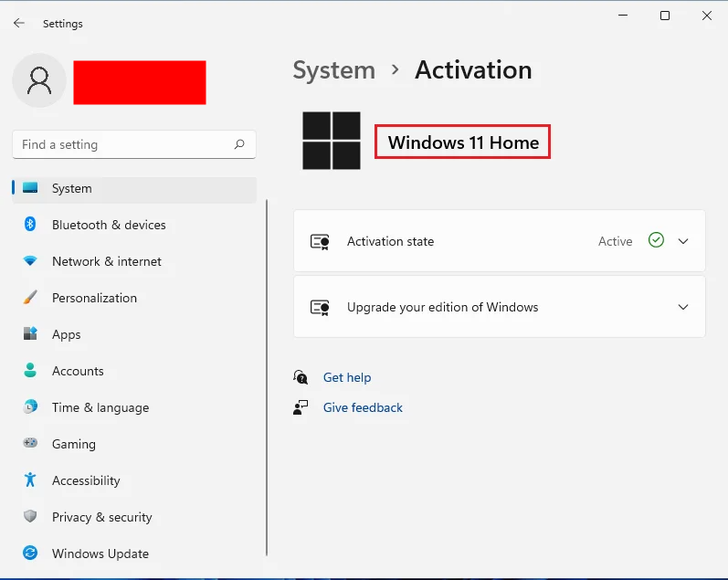Click the Personalization paintbrush icon
This screenshot has height=580, width=728.
tap(30, 297)
